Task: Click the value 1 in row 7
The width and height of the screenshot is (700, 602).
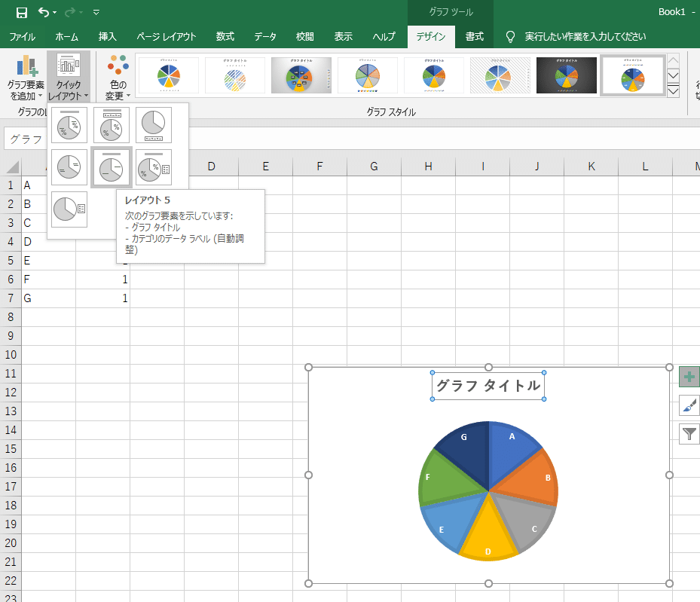Action: 102,298
